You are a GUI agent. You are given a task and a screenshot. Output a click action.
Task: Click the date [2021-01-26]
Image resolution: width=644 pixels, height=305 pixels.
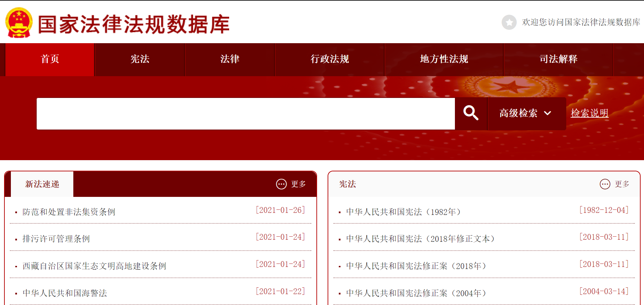point(280,210)
